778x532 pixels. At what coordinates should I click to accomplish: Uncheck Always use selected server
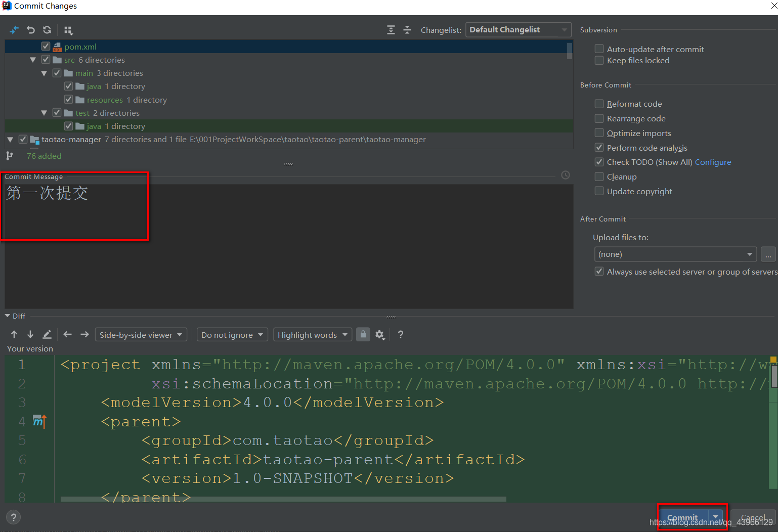click(x=599, y=271)
